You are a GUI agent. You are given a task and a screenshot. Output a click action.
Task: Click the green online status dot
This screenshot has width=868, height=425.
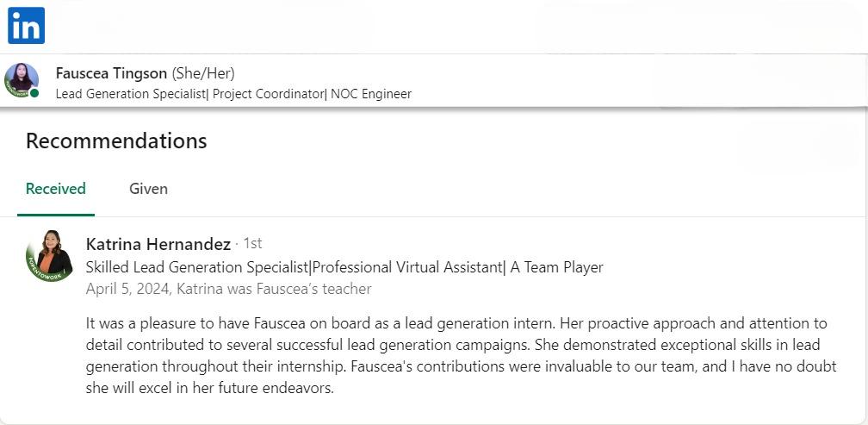tap(34, 93)
